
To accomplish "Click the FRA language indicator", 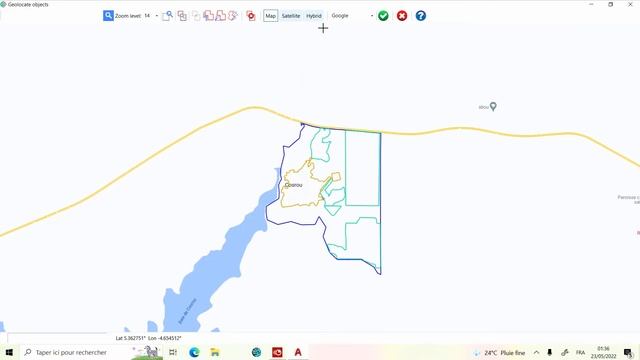I will coord(580,353).
